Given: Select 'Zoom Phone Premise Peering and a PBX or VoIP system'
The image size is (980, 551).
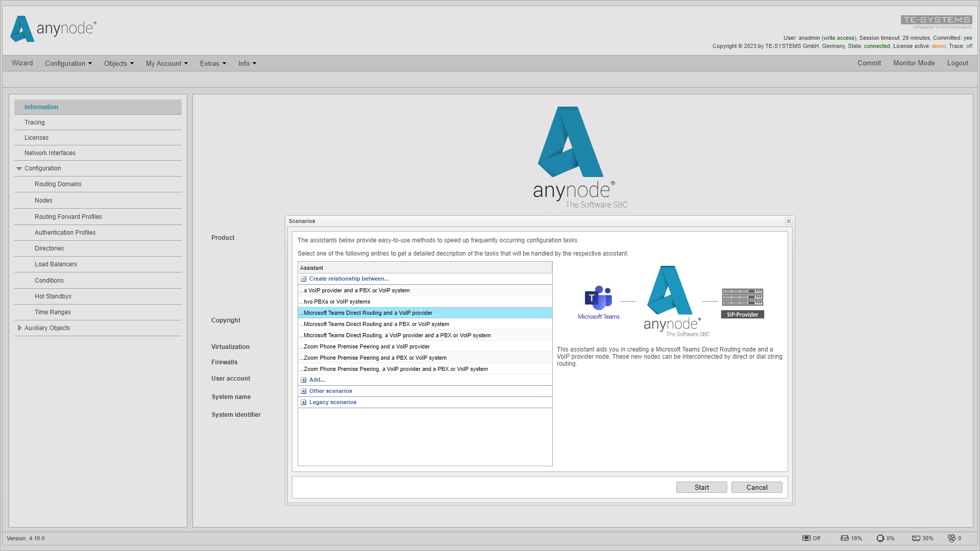Looking at the screenshot, I should [x=425, y=358].
